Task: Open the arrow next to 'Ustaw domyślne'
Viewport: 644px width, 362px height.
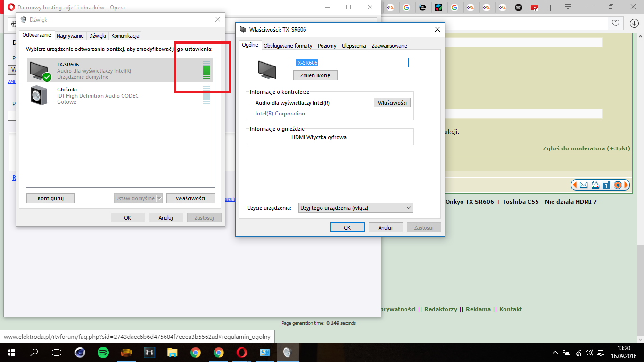Action: click(x=159, y=198)
